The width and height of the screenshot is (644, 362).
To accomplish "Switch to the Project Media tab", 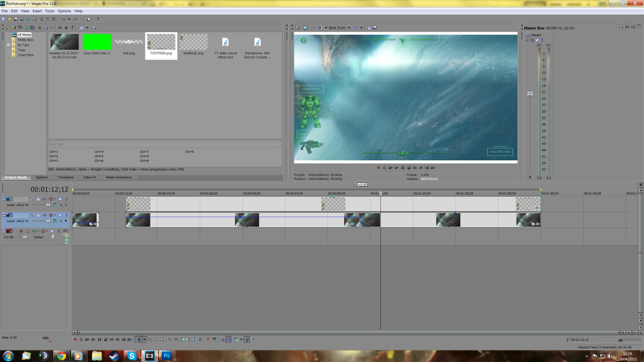I will tap(16, 177).
